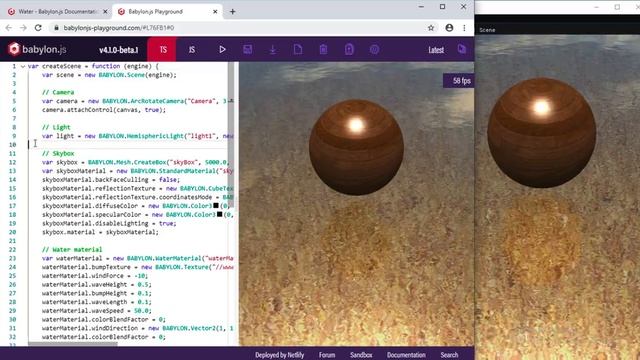
Task: Open the Latest version dropdown
Action: [x=436, y=50]
